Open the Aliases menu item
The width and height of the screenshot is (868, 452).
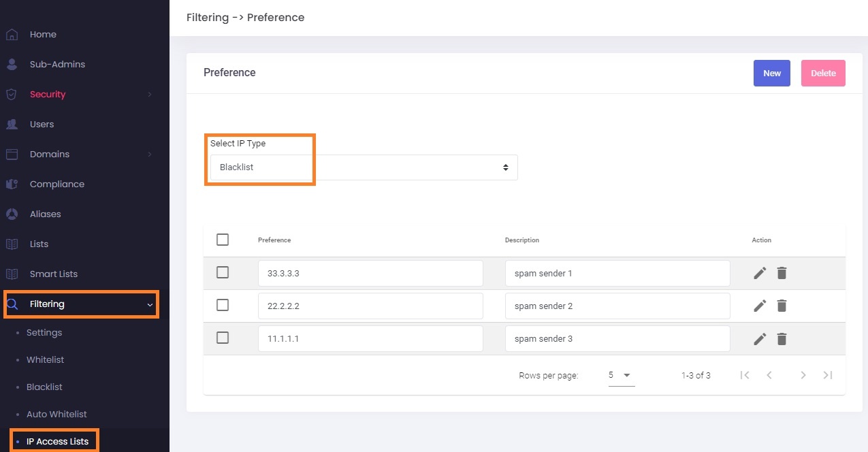coord(45,214)
